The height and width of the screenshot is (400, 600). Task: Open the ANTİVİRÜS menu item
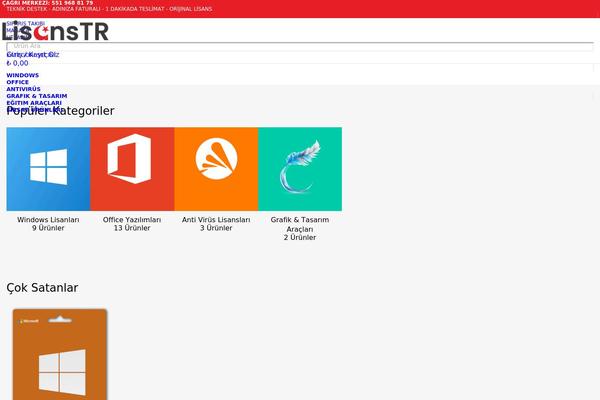(23, 89)
